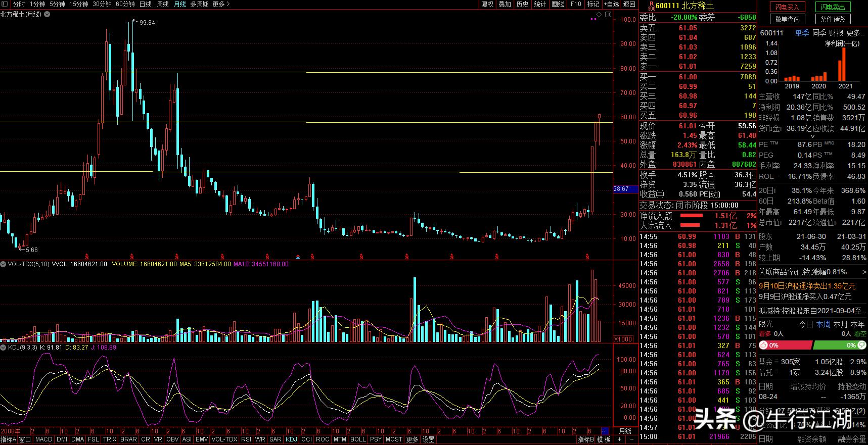Image resolution: width=868 pixels, height=445 pixels.
Task: Click the minus zoom-out icon below the chart
Action: point(631,439)
